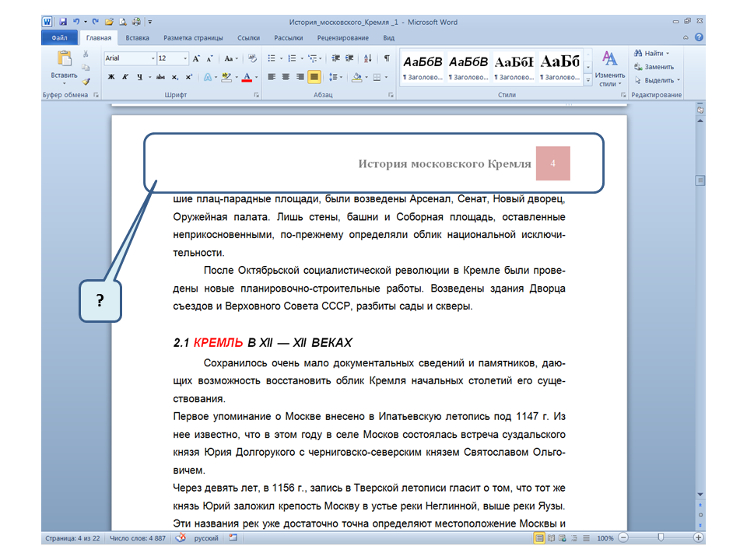Toggle justified text alignment button
Screen dimensions: 747x560
[314, 77]
